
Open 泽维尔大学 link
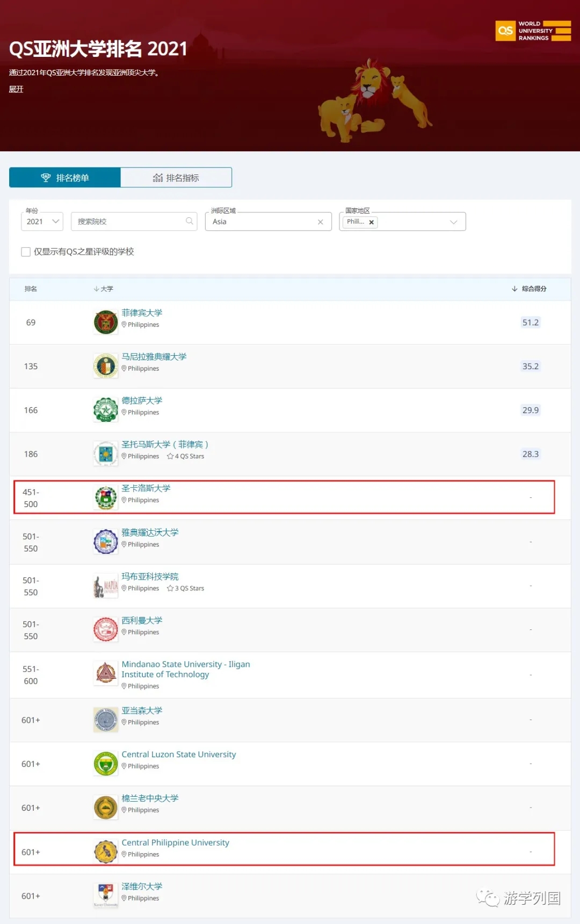142,886
